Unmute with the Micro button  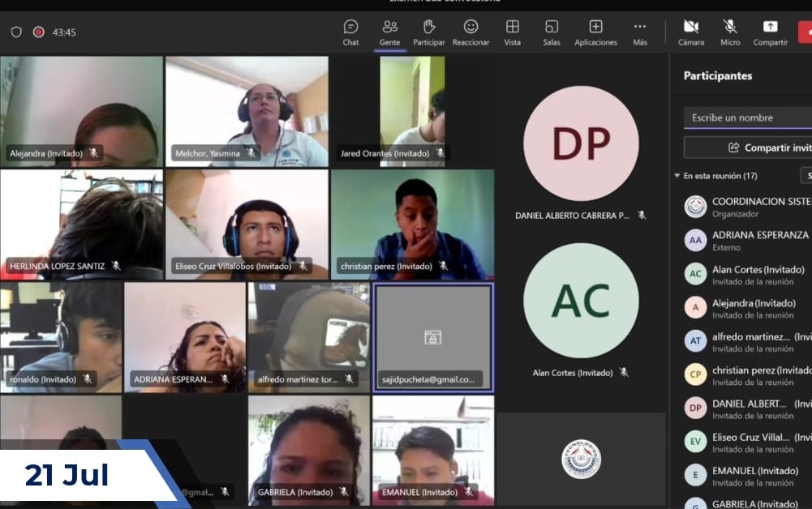pos(730,32)
